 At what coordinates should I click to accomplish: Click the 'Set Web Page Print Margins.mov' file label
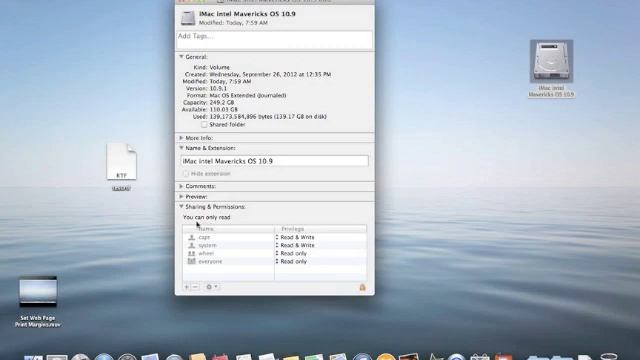38,321
